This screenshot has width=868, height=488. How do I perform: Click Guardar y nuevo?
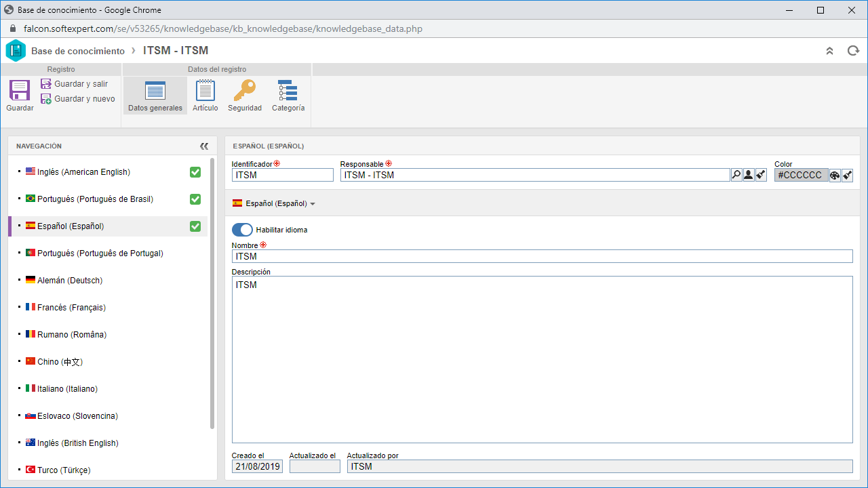click(77, 99)
